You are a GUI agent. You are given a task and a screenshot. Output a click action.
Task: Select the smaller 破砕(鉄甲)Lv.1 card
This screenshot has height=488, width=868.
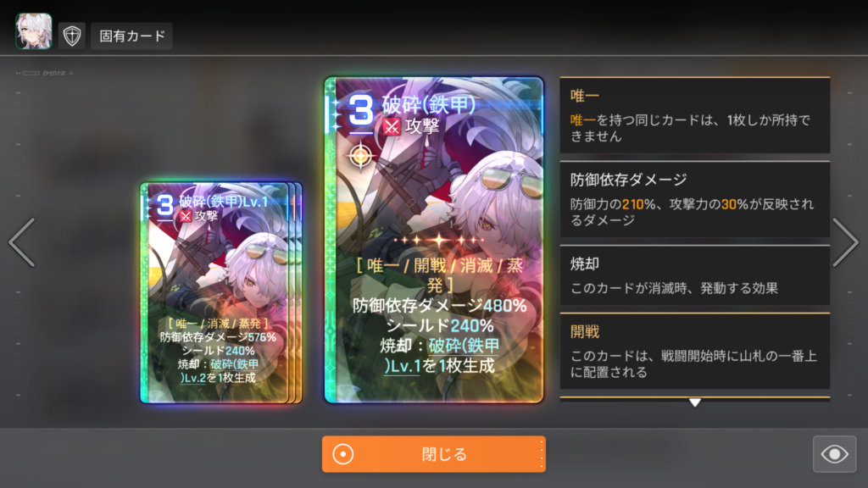220,292
